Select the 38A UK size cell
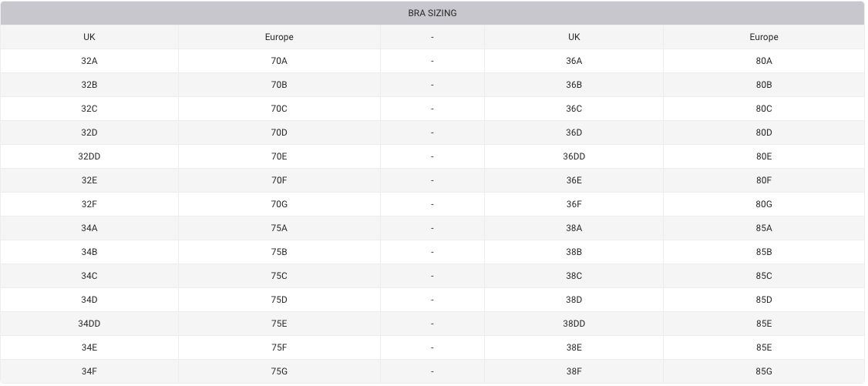Image resolution: width=868 pixels, height=386 pixels. pyautogui.click(x=574, y=228)
